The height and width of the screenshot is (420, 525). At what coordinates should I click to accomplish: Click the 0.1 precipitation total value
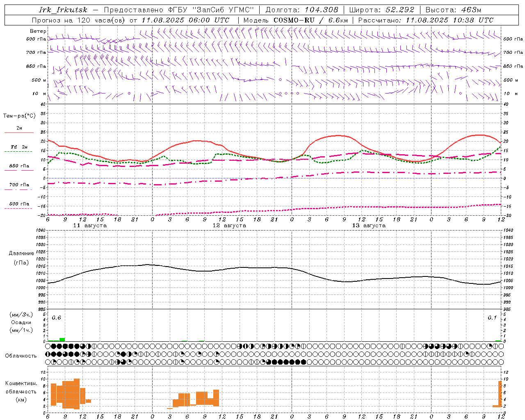pyautogui.click(x=492, y=318)
